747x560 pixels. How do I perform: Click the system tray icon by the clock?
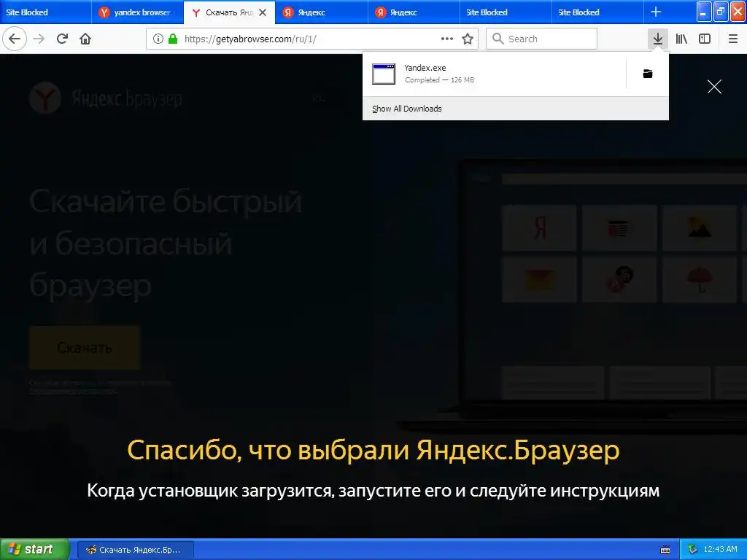692,550
